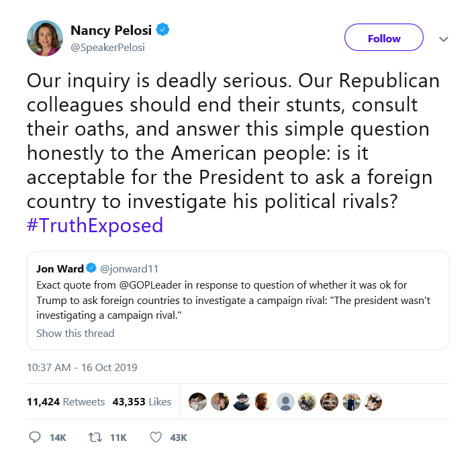476x451 pixels.
Task: Expand the tweet options chevron
Action: coord(443,39)
